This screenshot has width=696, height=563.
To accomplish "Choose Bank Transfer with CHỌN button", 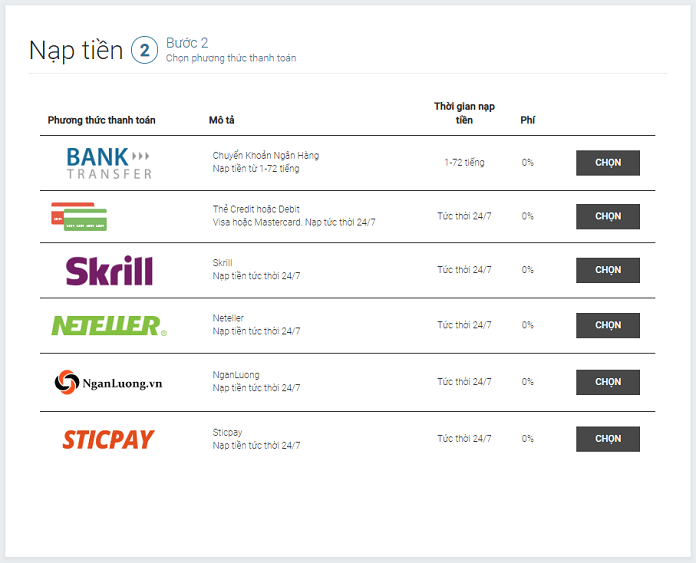I will point(608,163).
